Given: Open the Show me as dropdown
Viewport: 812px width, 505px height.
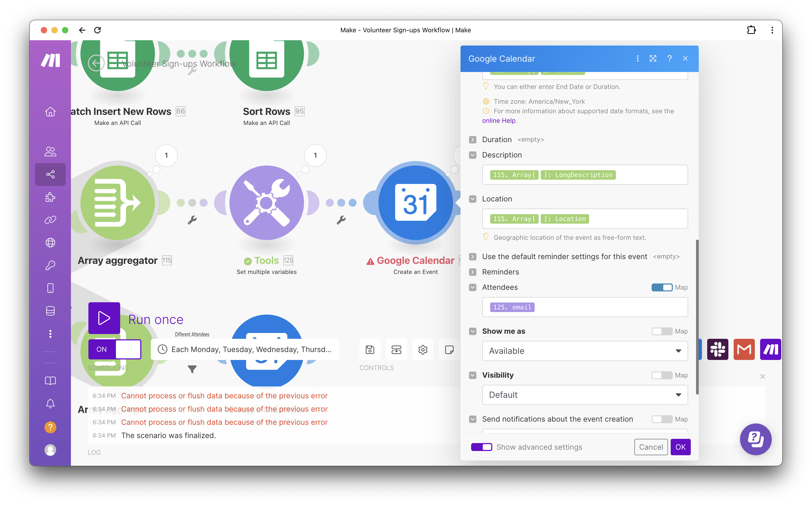Looking at the screenshot, I should coord(585,351).
